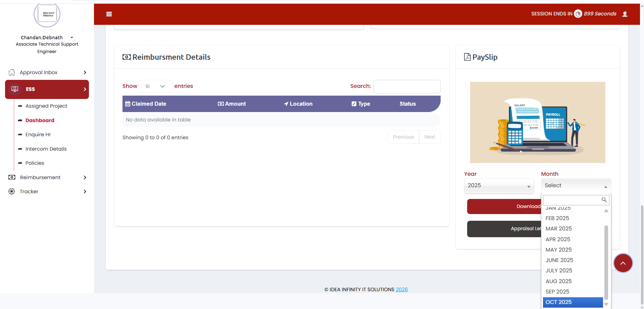Click the Reimbursment Details money icon

(127, 57)
